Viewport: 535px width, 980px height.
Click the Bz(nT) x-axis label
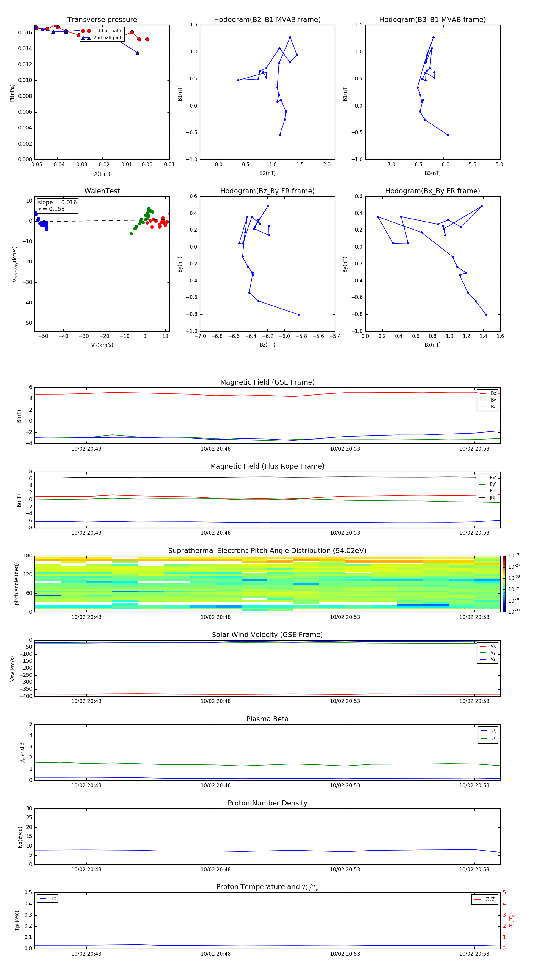267,345
